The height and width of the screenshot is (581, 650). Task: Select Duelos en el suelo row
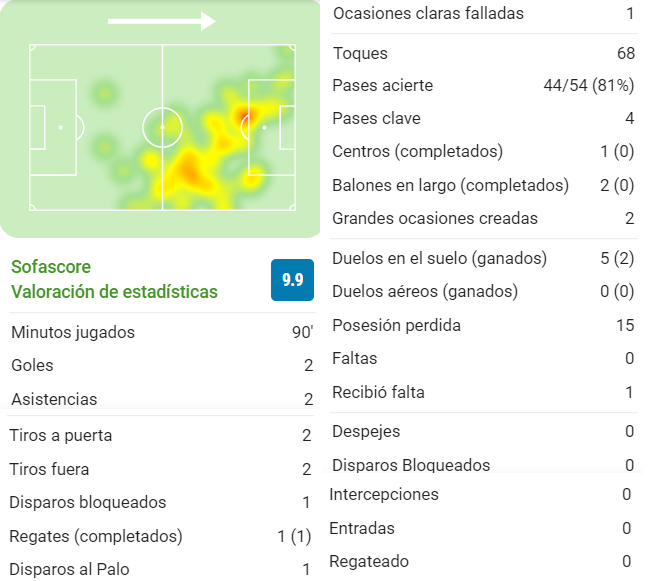click(x=484, y=259)
